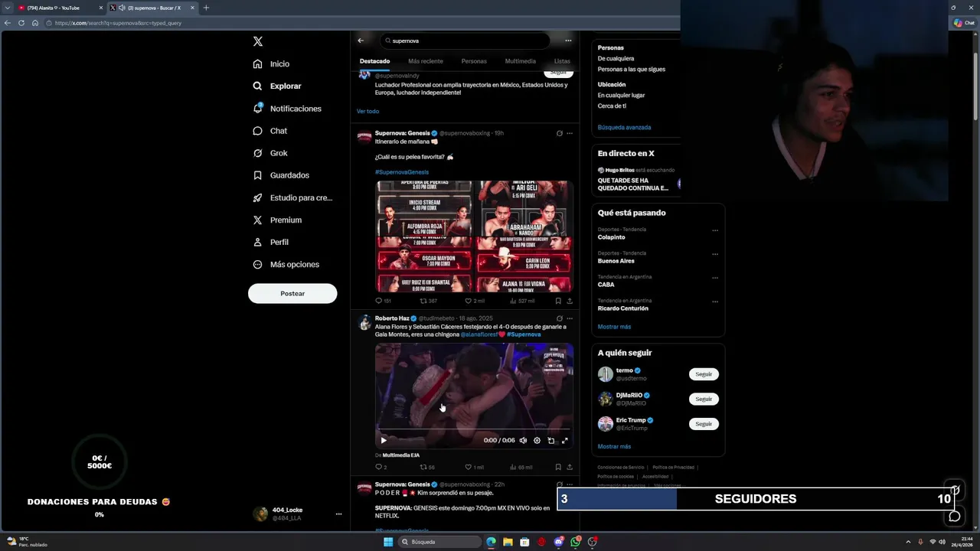The width and height of the screenshot is (980, 551).
Task: Open File Explorer from the taskbar
Action: 508,542
